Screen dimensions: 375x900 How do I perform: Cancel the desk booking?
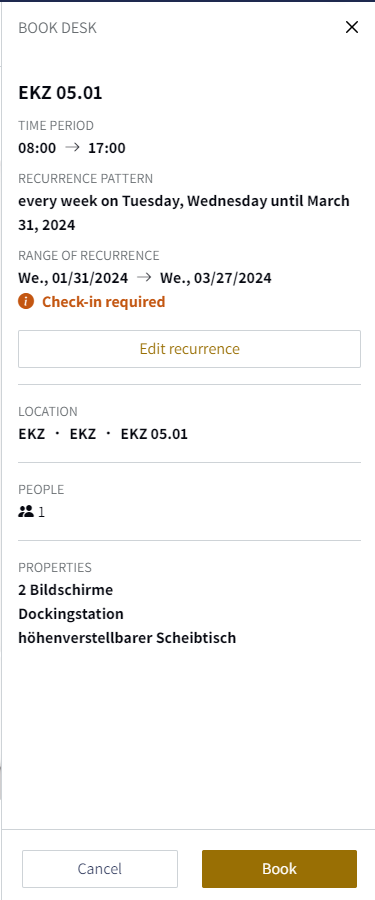[x=100, y=868]
